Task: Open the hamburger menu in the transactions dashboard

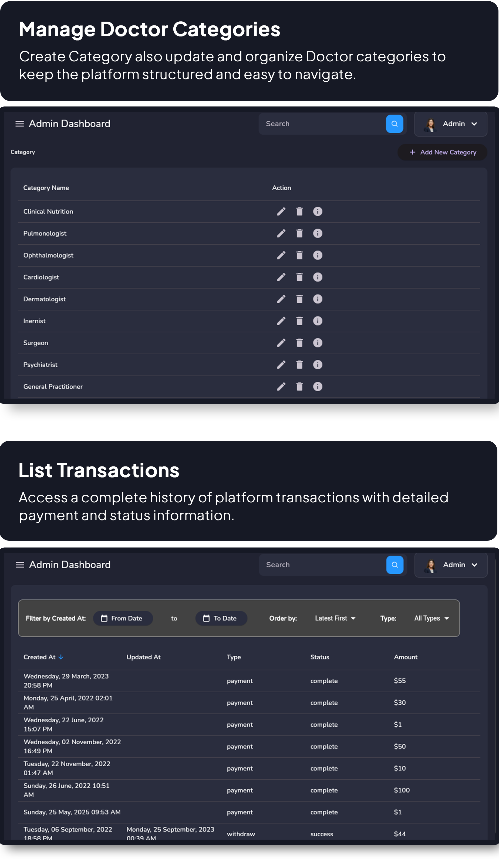Action: 20,565
